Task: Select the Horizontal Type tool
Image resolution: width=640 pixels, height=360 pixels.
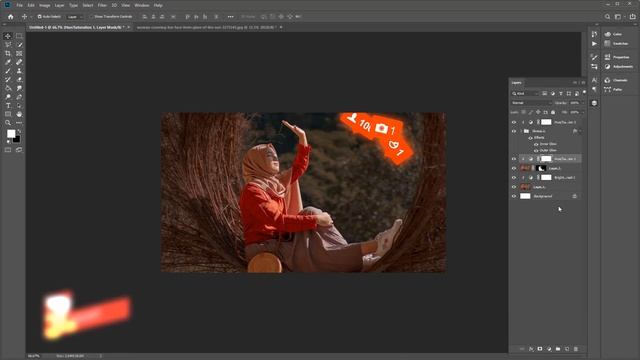Action: click(8, 106)
